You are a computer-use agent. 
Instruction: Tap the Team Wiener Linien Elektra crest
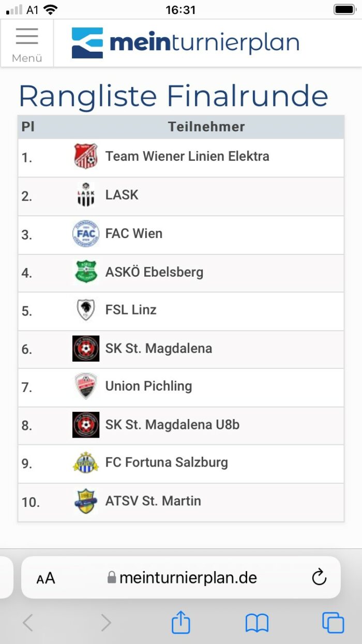(x=85, y=157)
